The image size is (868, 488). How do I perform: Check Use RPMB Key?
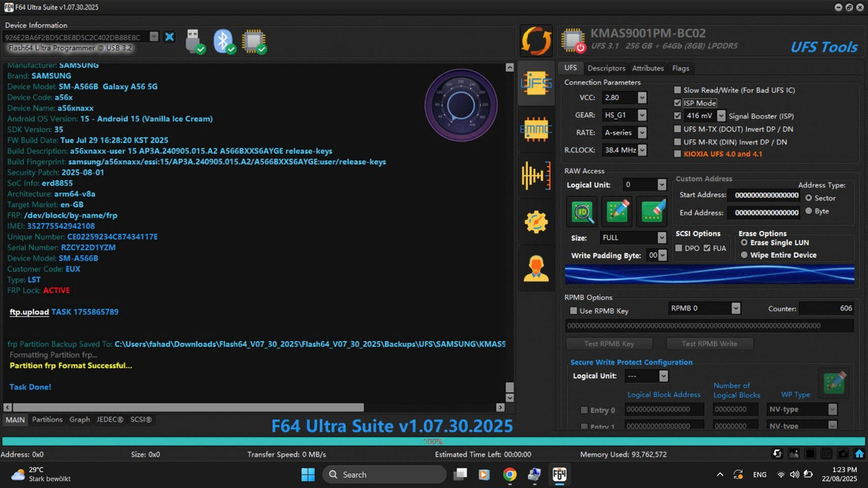pyautogui.click(x=574, y=311)
